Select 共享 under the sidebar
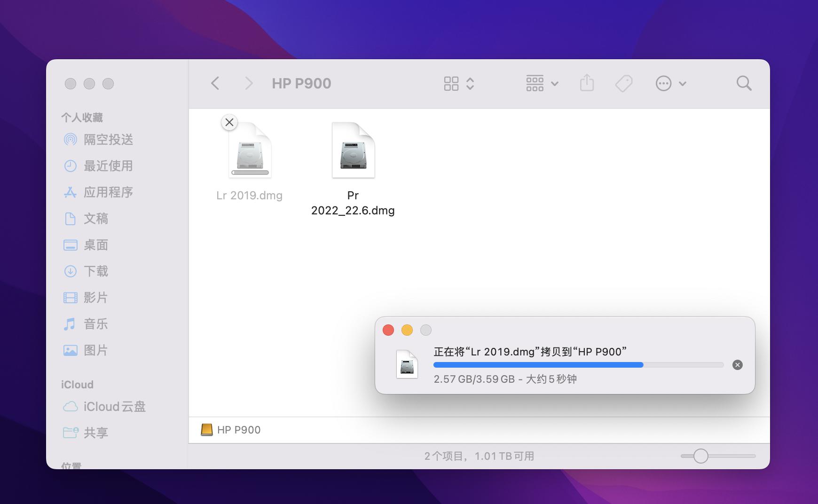The height and width of the screenshot is (504, 818). (x=96, y=433)
